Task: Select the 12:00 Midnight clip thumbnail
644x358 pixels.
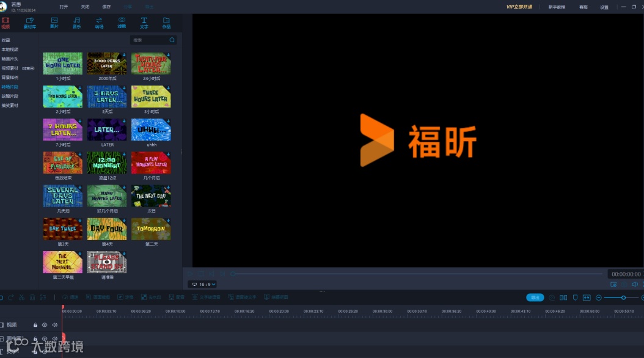Action: coord(107,163)
